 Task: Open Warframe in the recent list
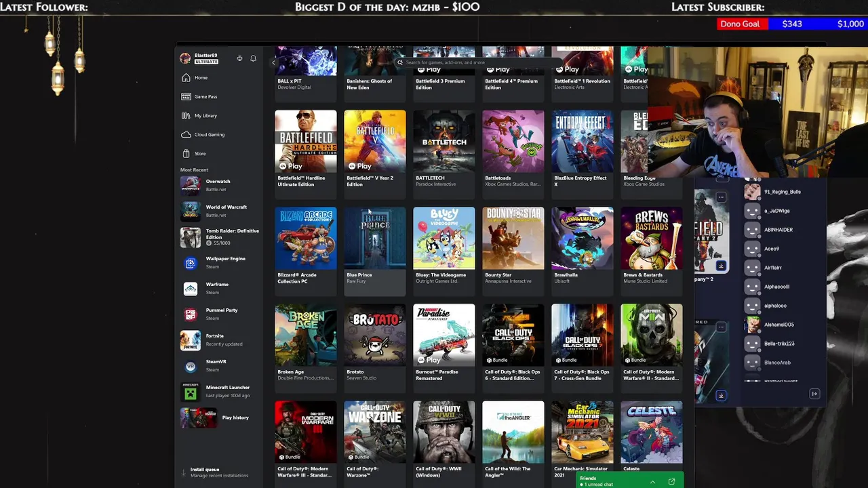pos(219,288)
